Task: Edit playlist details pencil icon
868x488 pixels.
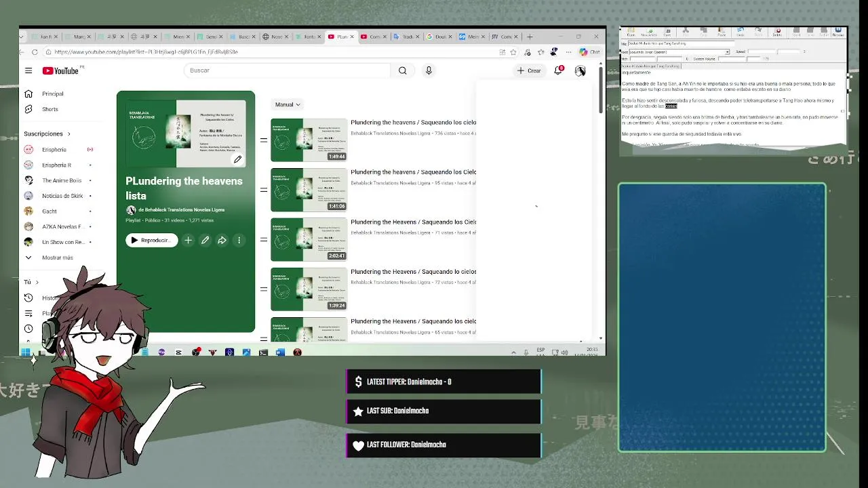Action: pyautogui.click(x=205, y=240)
